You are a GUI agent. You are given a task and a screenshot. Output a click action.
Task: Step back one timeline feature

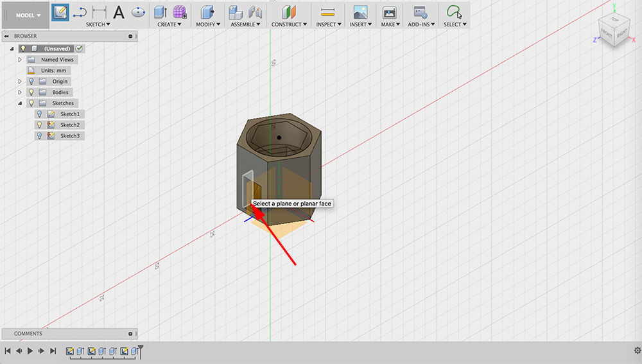coord(19,351)
